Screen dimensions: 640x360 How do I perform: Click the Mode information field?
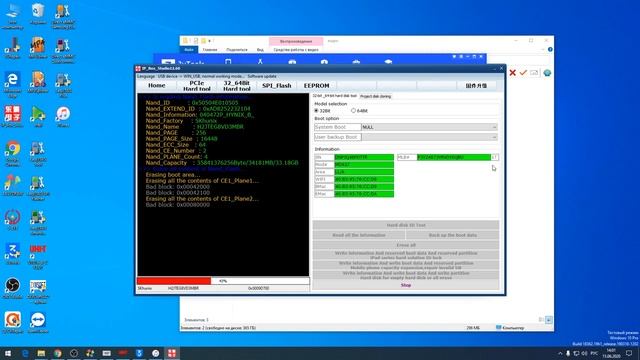click(364, 164)
